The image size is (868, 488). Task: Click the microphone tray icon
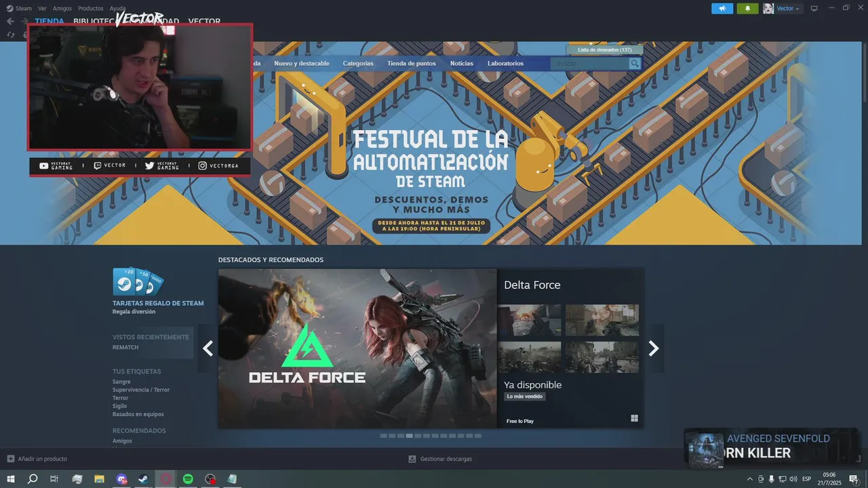click(x=771, y=479)
